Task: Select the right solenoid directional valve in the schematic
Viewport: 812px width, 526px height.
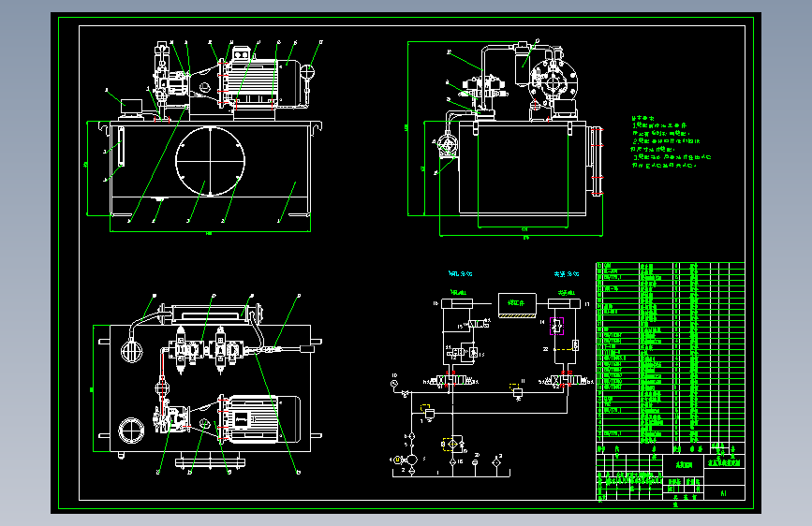Action: (568, 381)
